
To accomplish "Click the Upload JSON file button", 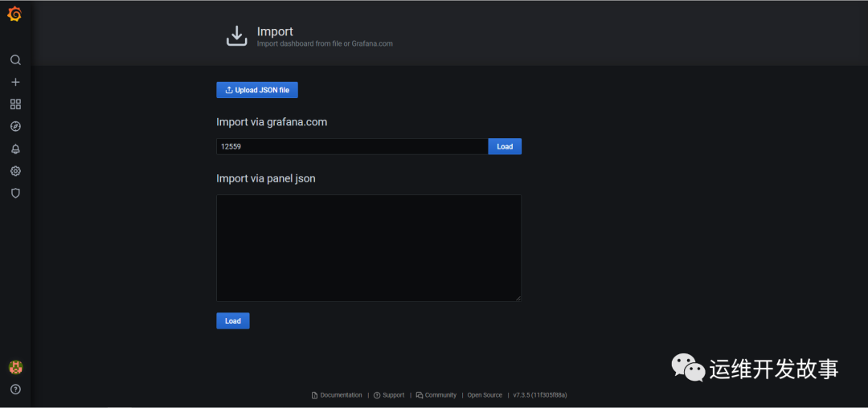I will [x=257, y=90].
